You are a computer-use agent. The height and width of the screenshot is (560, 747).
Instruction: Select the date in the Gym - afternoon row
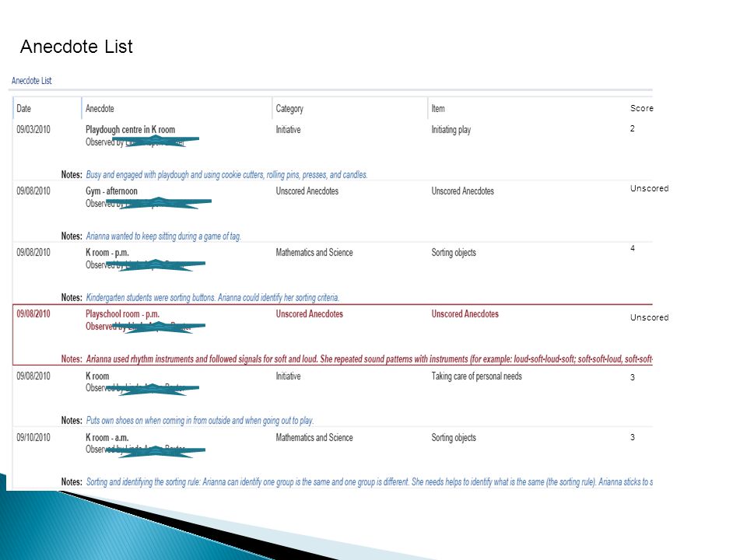(33, 191)
